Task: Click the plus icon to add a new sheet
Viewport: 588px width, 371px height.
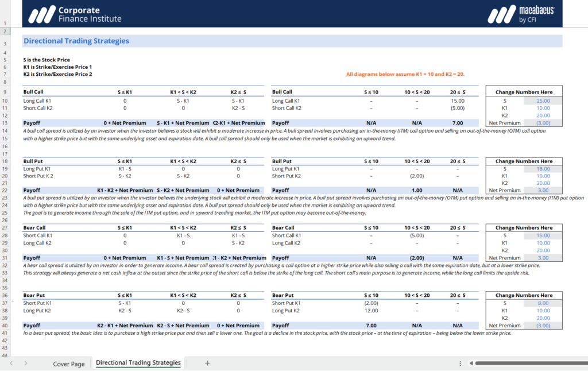Action: 207,363
